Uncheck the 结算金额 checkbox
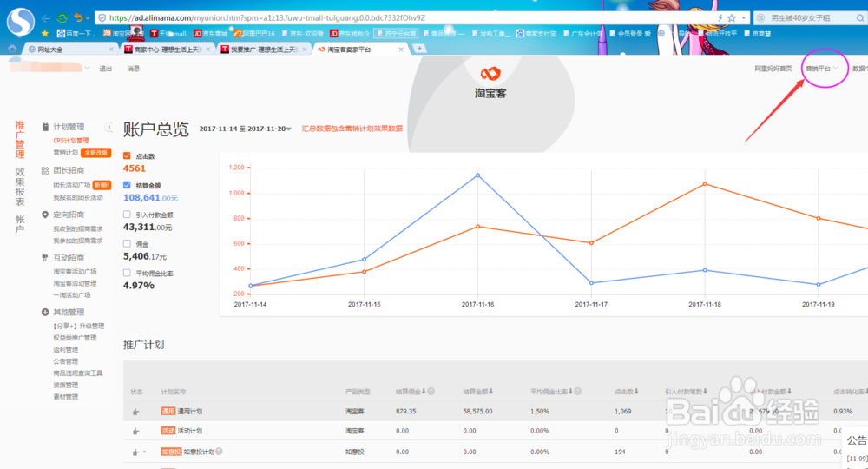This screenshot has width=868, height=469. [128, 185]
